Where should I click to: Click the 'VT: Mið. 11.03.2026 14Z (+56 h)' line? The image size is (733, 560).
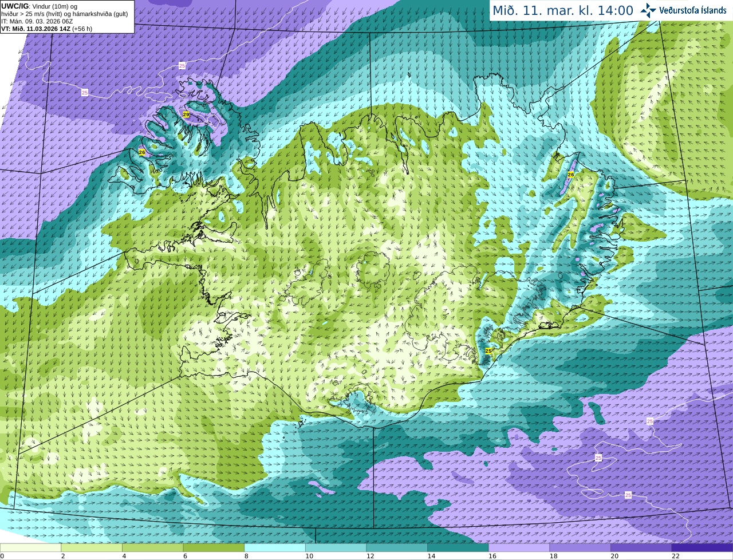click(46, 29)
